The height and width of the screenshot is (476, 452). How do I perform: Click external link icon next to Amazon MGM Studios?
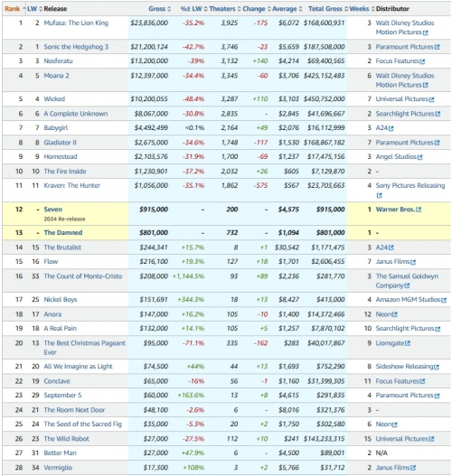(444, 300)
